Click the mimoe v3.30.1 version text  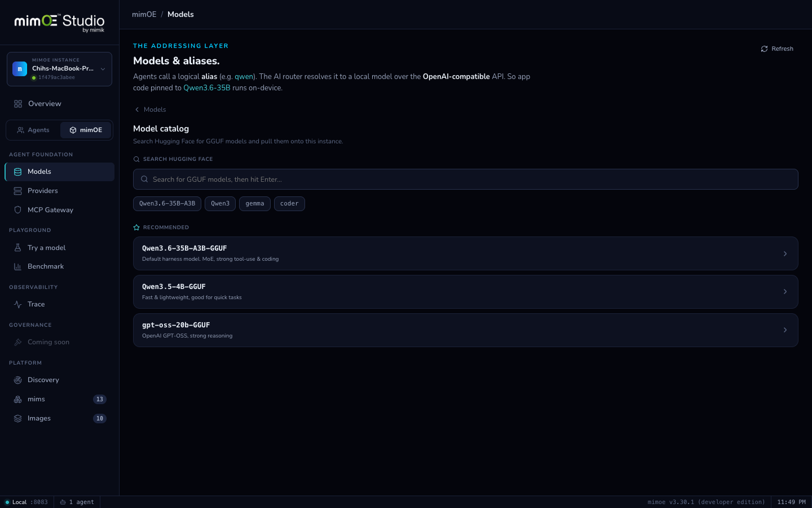[x=706, y=502]
